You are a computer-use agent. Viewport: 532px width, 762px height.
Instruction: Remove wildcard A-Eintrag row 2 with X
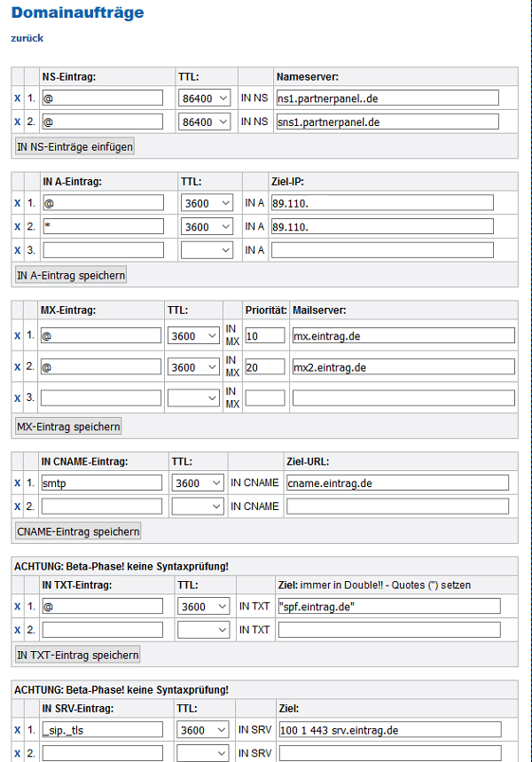18,226
